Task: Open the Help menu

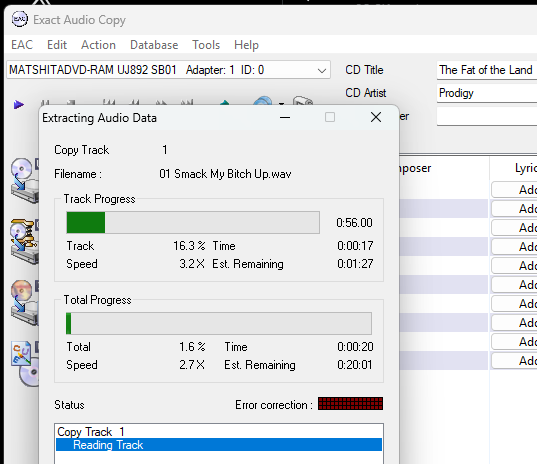Action: pyautogui.click(x=246, y=45)
